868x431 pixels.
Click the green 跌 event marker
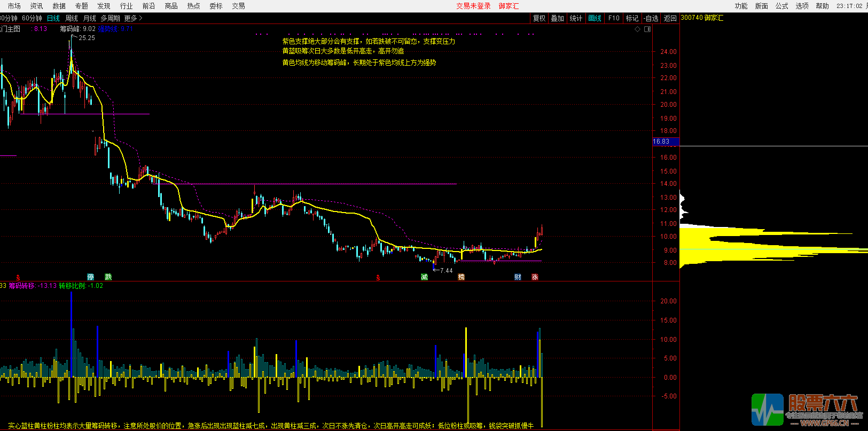108,277
